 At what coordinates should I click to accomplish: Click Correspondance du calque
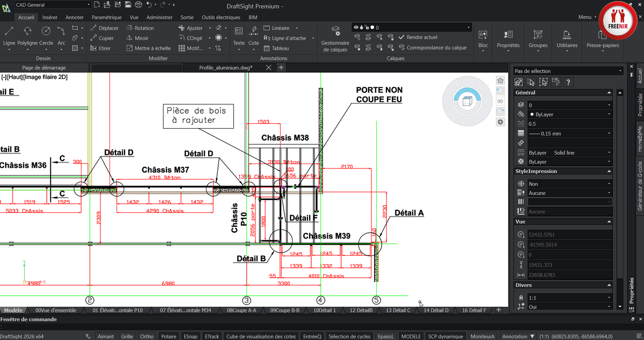(x=433, y=48)
